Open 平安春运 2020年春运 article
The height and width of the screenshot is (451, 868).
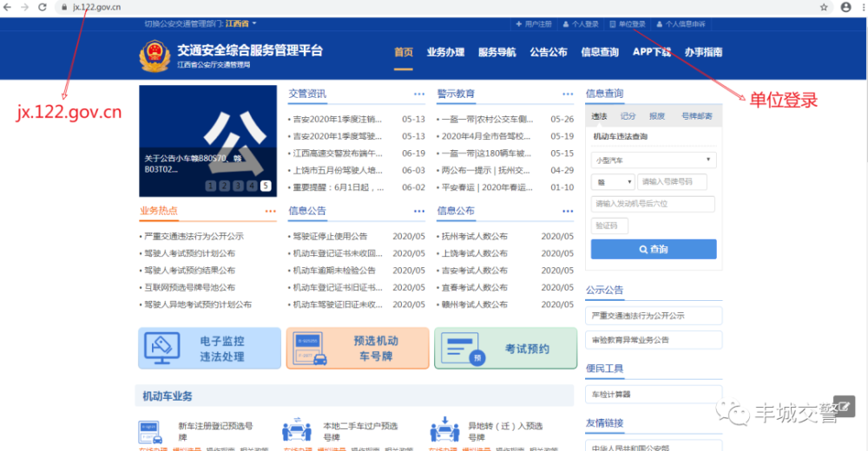[x=487, y=187]
